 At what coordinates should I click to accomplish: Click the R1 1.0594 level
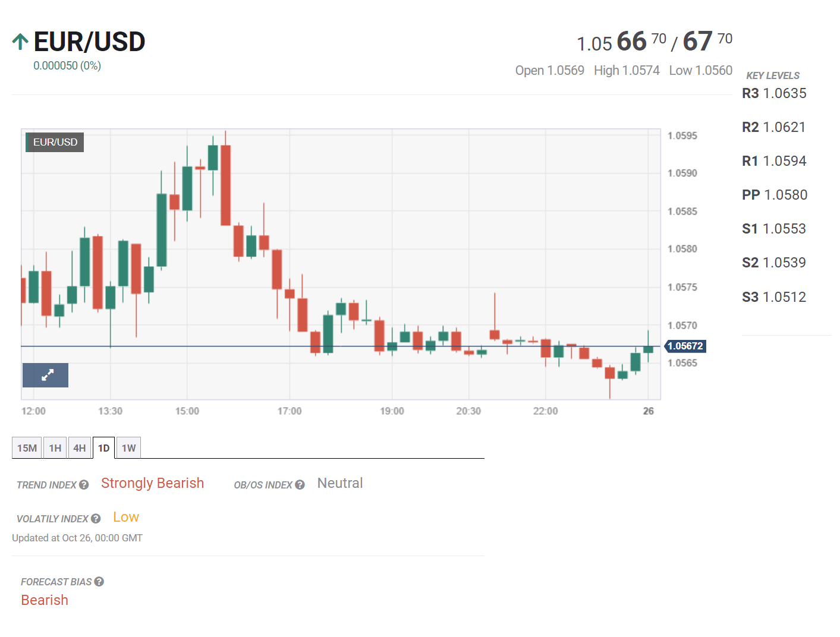coord(774,161)
